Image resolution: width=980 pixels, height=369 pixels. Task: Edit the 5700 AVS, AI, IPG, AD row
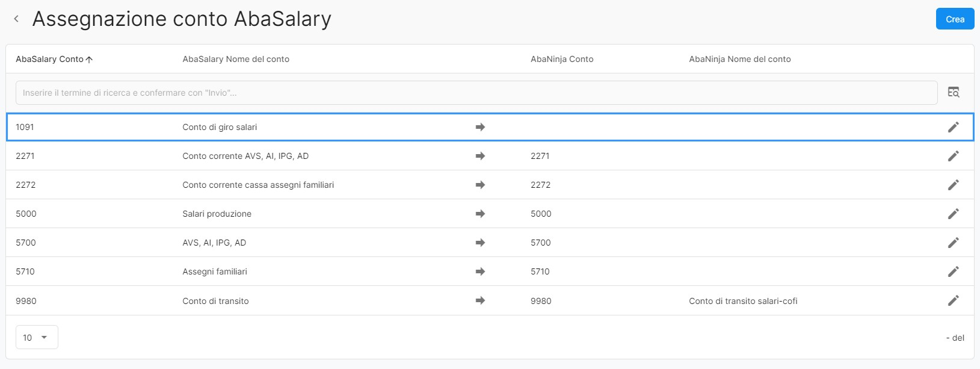pos(954,243)
